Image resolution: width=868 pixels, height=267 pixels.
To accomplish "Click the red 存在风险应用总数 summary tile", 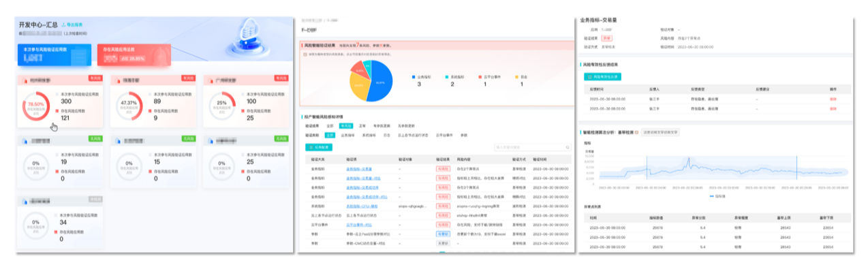I will pos(133,54).
